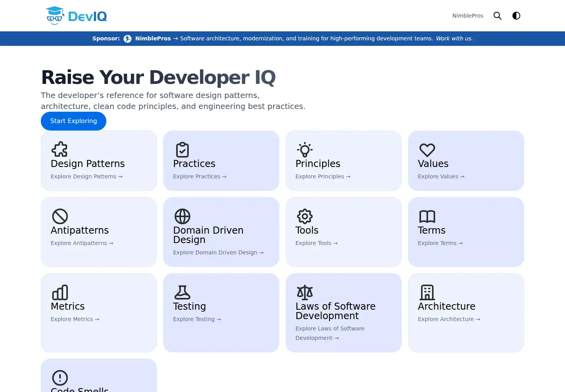The image size is (565, 392).
Task: Click the Metrics bar chart icon
Action: point(60,292)
